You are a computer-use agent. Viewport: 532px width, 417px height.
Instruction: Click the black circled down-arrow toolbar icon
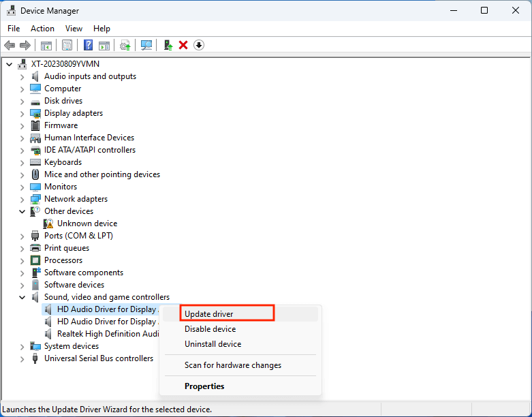[x=199, y=45]
